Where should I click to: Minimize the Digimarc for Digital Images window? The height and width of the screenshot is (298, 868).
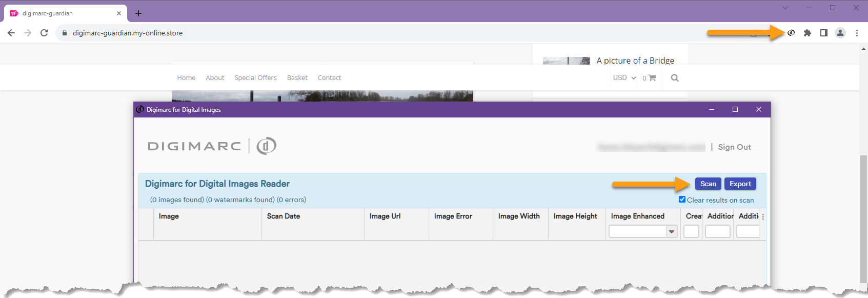[x=712, y=109]
